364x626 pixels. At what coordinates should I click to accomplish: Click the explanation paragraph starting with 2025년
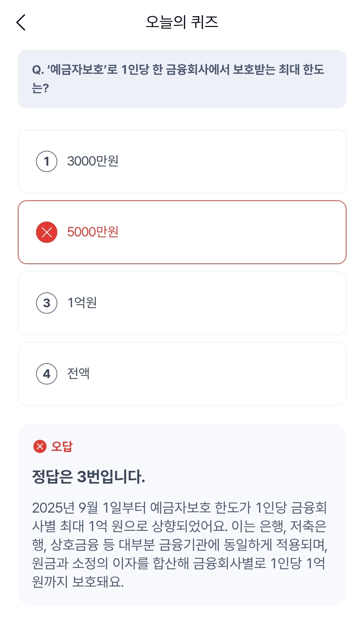click(179, 544)
